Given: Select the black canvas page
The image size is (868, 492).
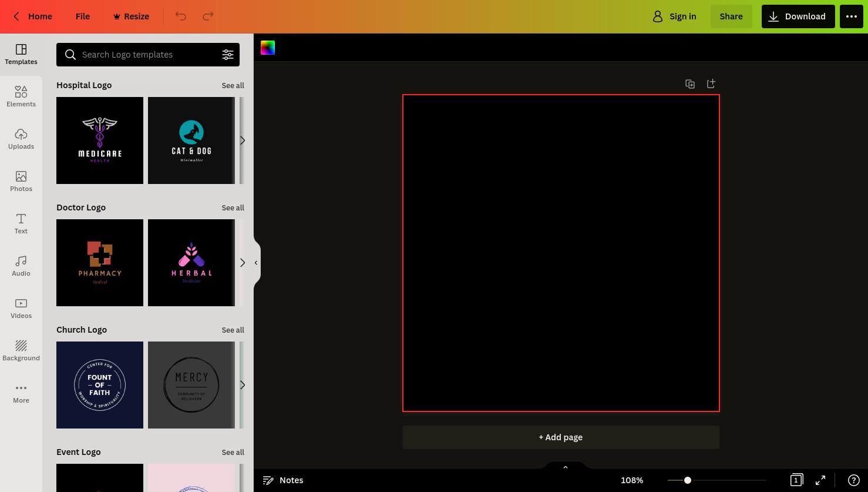Looking at the screenshot, I should tap(561, 253).
